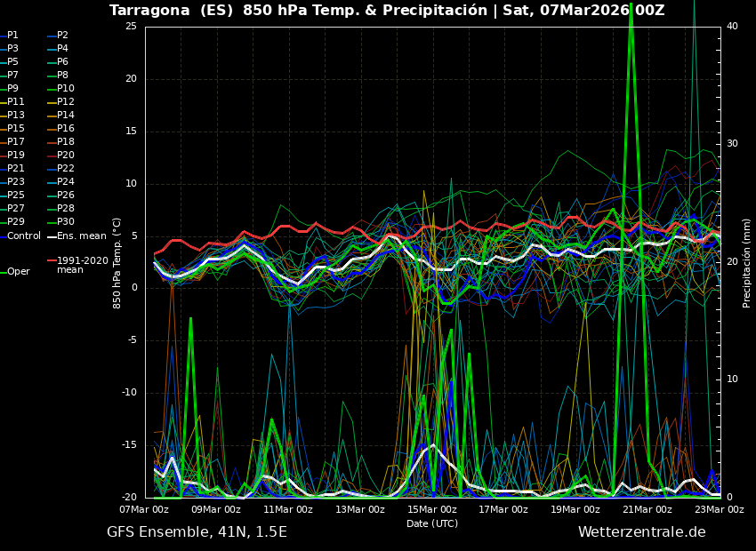The height and width of the screenshot is (551, 756).
Task: Click the 19Mar 00z date label
Action: tap(576, 509)
